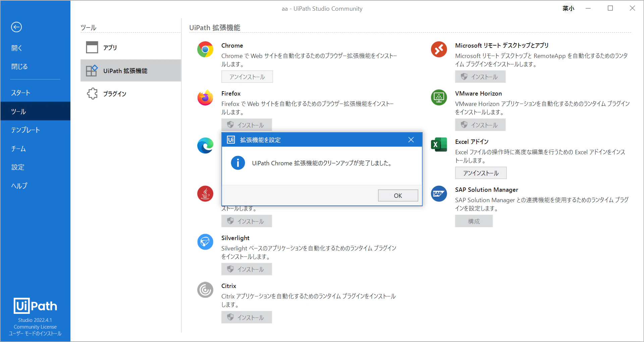
Task: Click the Ui logo in dialog title bar
Action: pyautogui.click(x=231, y=139)
